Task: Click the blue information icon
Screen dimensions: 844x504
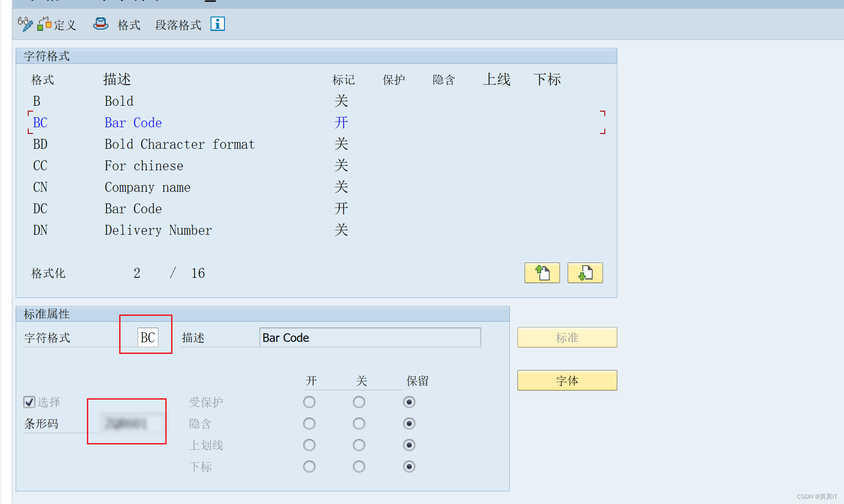Action: [218, 24]
